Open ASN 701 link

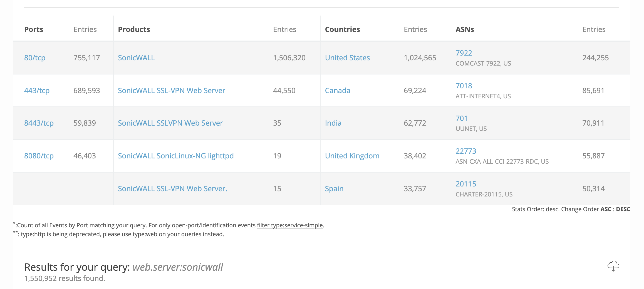(x=462, y=118)
